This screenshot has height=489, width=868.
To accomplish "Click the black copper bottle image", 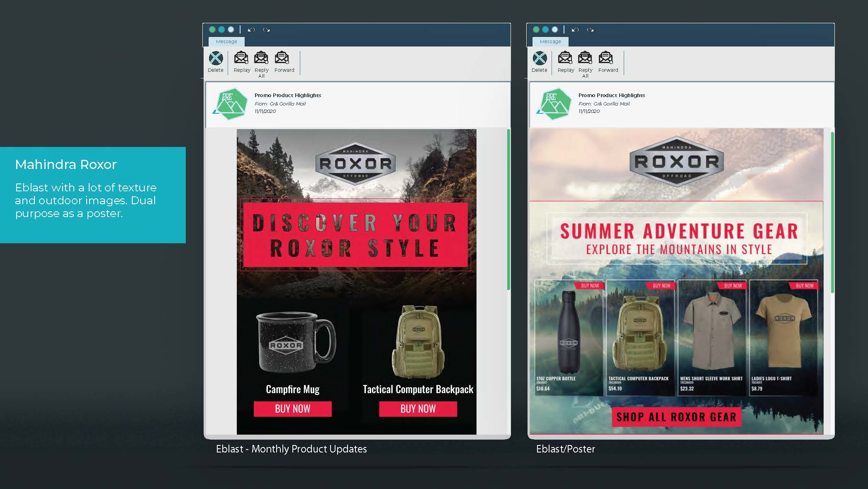I will click(569, 332).
